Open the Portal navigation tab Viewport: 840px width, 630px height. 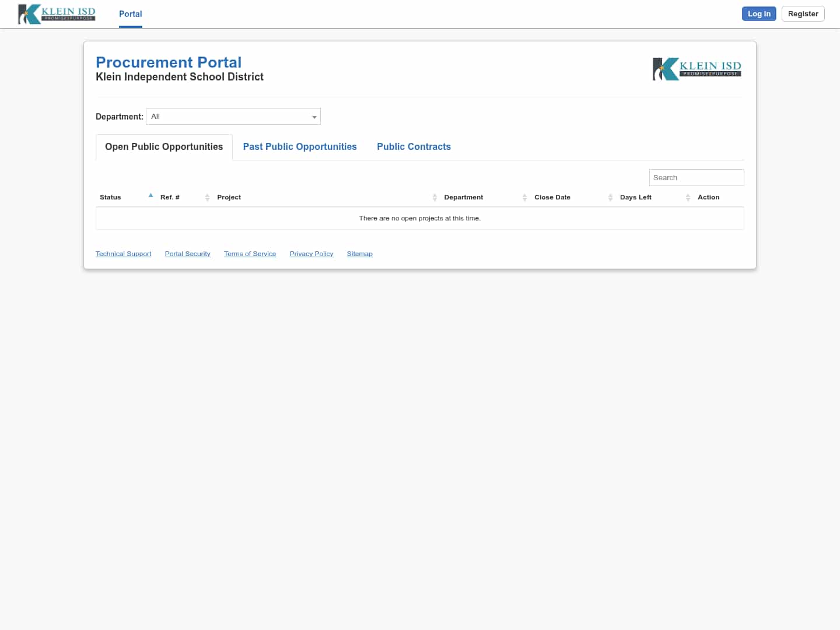[131, 14]
